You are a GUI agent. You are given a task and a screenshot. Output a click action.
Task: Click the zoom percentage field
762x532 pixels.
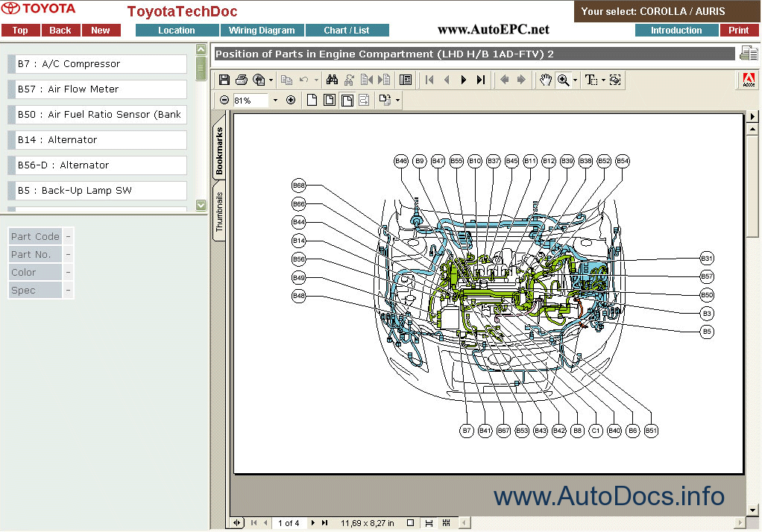[x=250, y=100]
